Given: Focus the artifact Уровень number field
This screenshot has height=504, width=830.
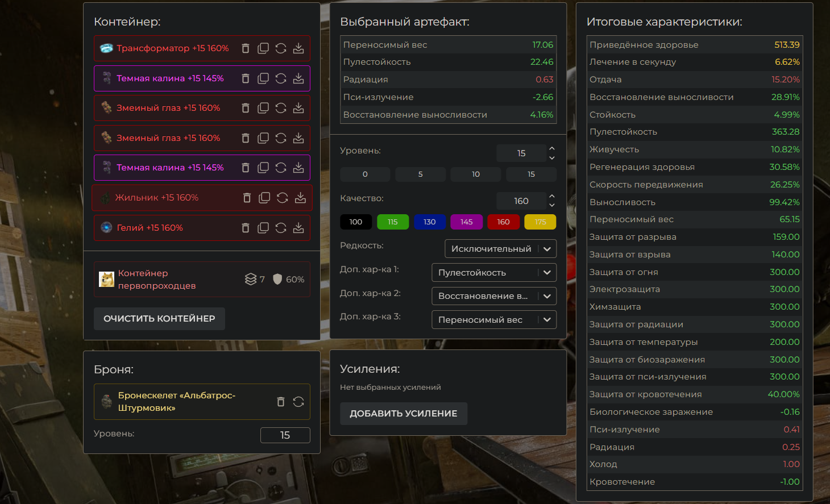Looking at the screenshot, I should pos(521,153).
